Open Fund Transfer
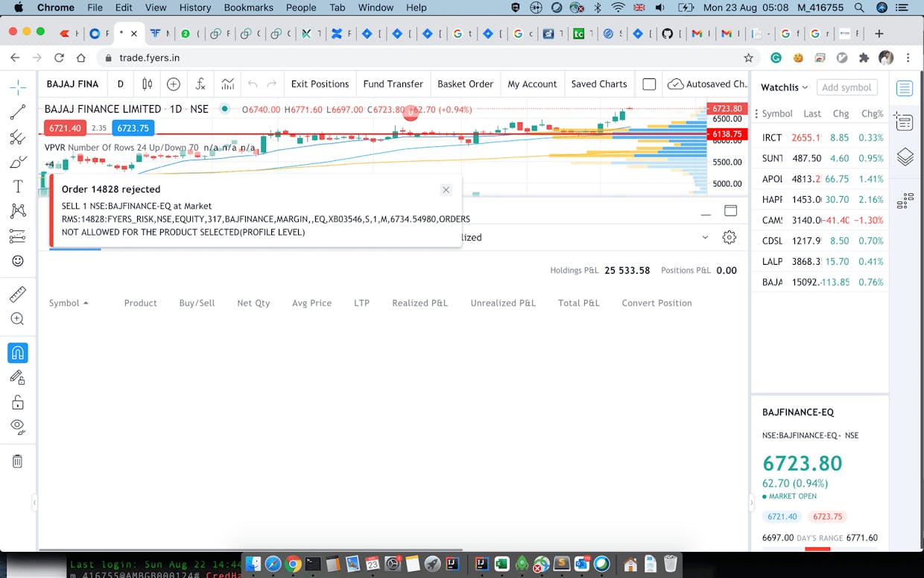Viewport: 924px width, 578px height. pyautogui.click(x=393, y=84)
